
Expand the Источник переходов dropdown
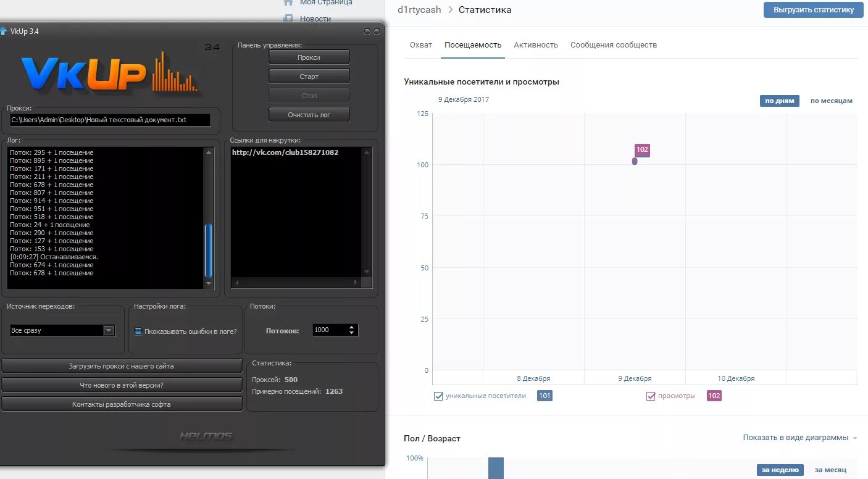(109, 330)
